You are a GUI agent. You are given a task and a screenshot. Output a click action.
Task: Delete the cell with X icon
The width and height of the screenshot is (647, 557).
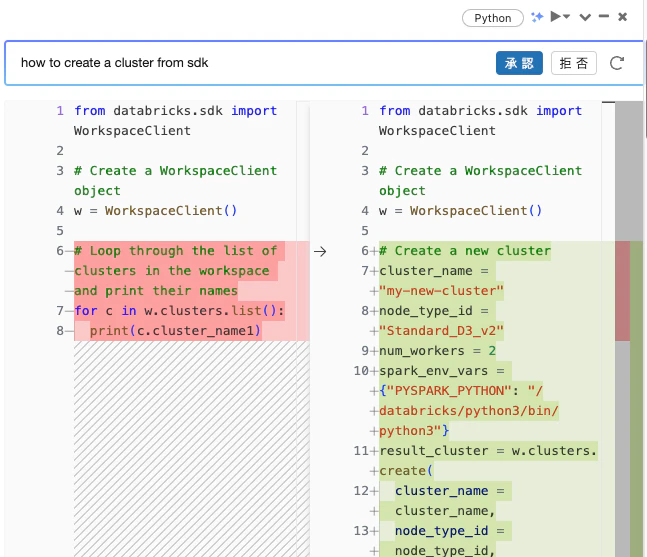tap(622, 17)
